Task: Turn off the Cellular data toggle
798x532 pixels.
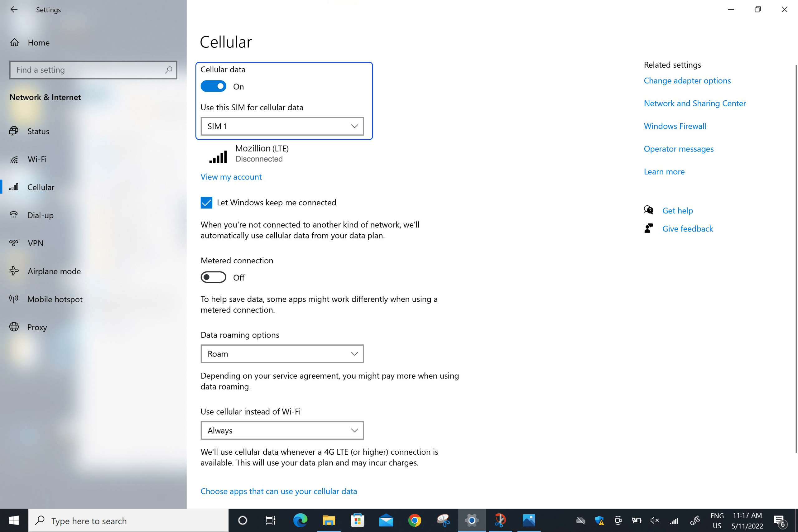Action: 214,87
